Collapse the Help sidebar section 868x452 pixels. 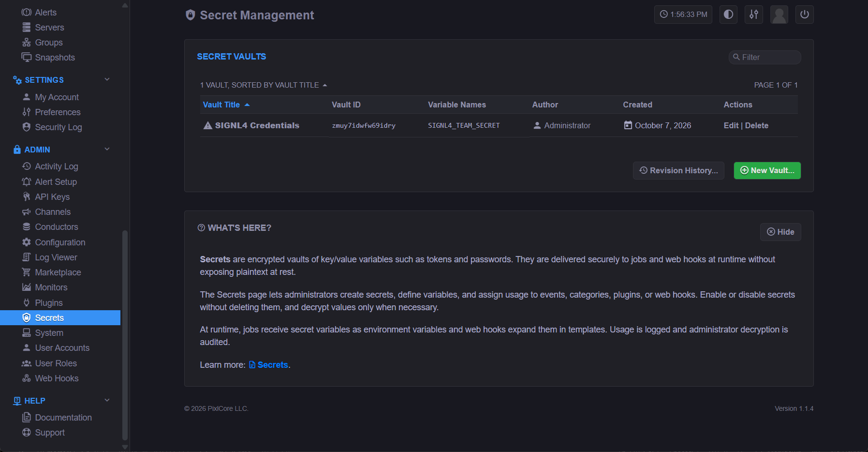pos(107,400)
